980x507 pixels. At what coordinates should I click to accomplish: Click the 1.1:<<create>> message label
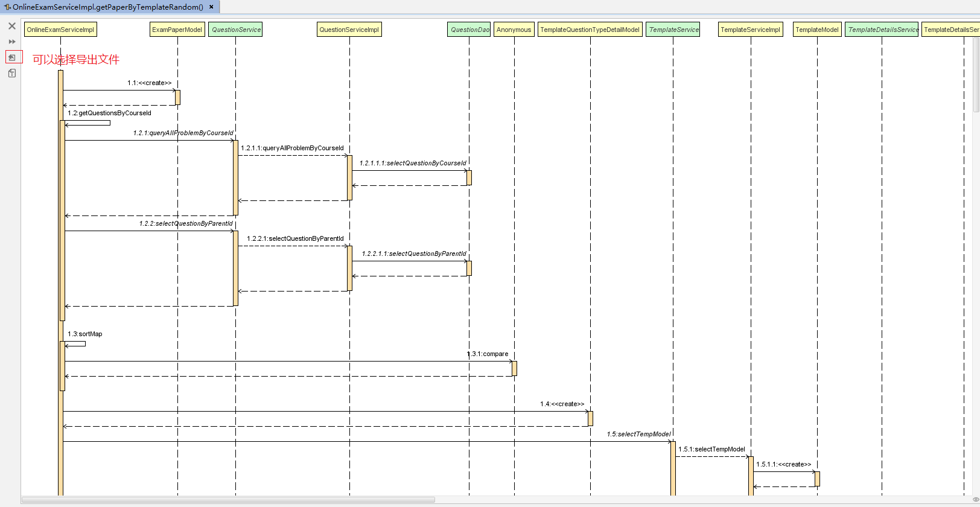[150, 83]
